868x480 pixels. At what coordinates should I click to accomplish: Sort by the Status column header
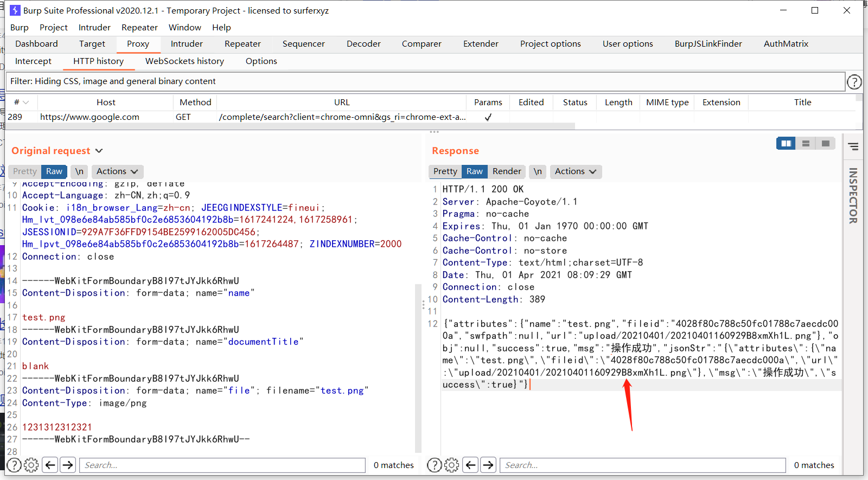coord(575,103)
